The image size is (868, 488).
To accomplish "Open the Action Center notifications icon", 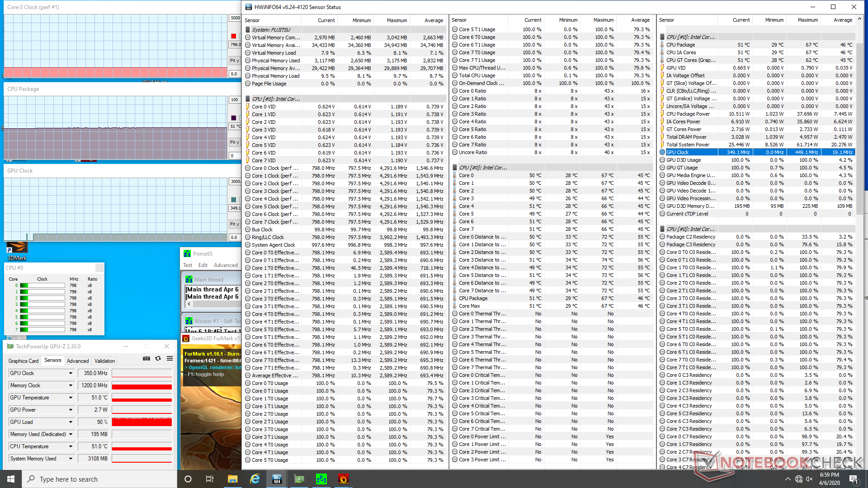I will point(854,479).
